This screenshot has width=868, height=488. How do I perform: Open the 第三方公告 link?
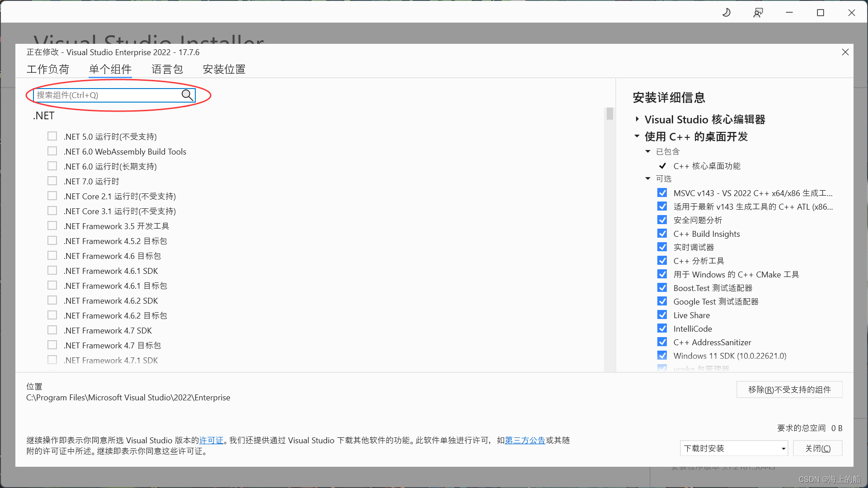tap(525, 440)
